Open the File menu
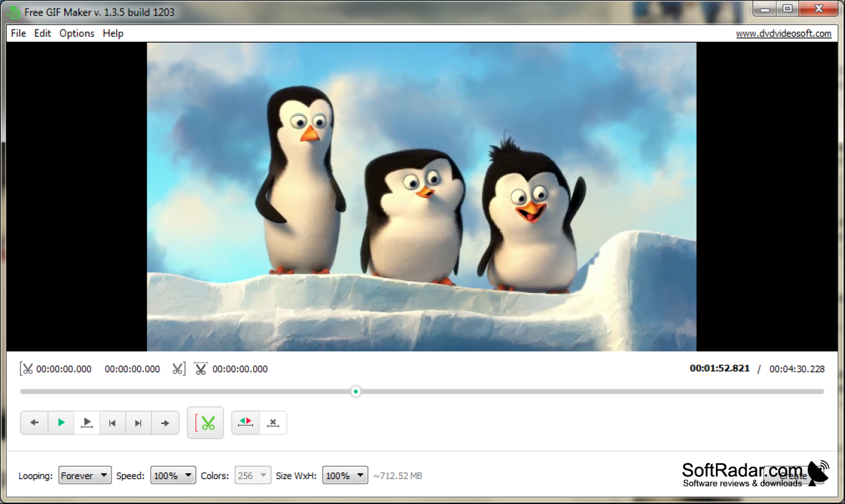Image resolution: width=845 pixels, height=504 pixels. 18,33
